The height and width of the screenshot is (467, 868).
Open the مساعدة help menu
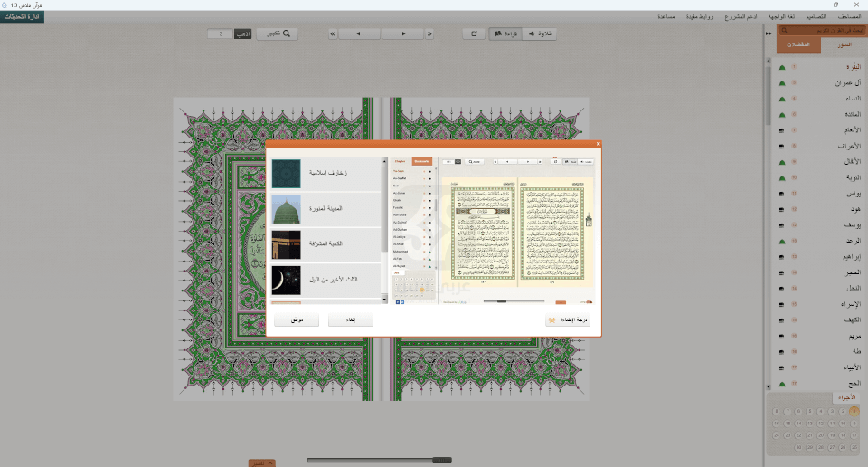coord(666,16)
